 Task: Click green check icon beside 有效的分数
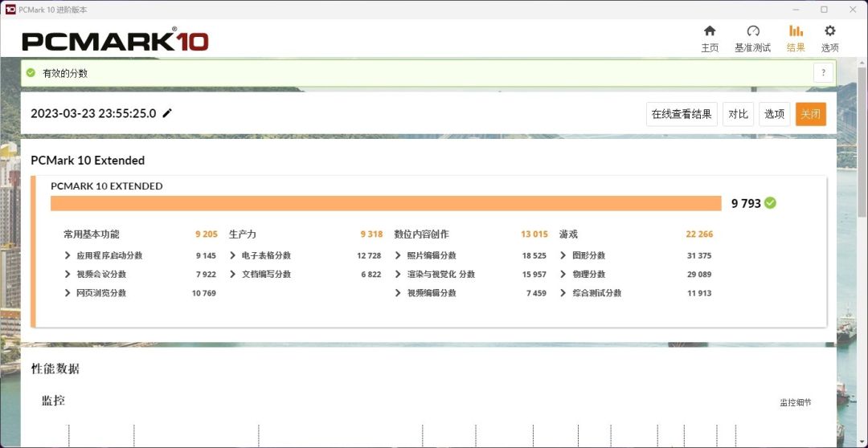click(31, 73)
